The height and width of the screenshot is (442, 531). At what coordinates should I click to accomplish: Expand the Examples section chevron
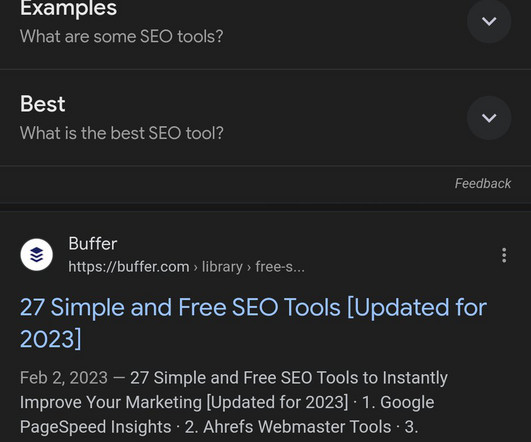(489, 21)
